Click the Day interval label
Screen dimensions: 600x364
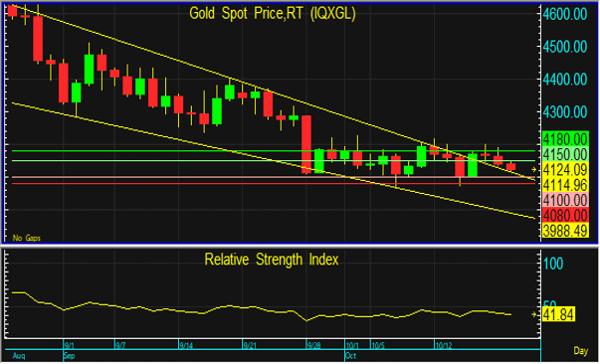click(x=580, y=350)
